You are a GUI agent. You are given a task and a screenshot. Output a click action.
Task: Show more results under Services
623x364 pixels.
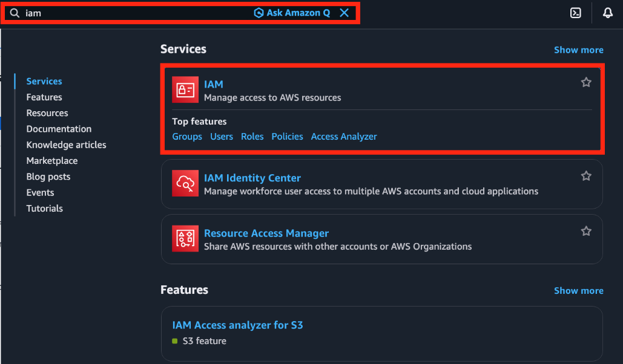(x=579, y=50)
